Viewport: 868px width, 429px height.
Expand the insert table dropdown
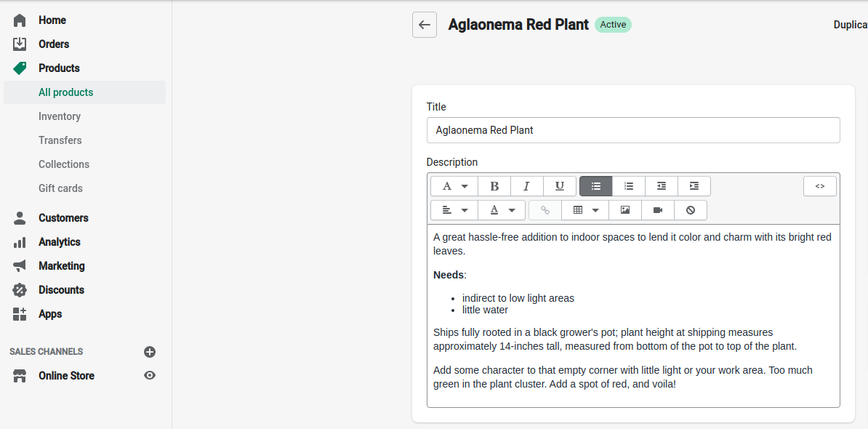click(x=585, y=210)
